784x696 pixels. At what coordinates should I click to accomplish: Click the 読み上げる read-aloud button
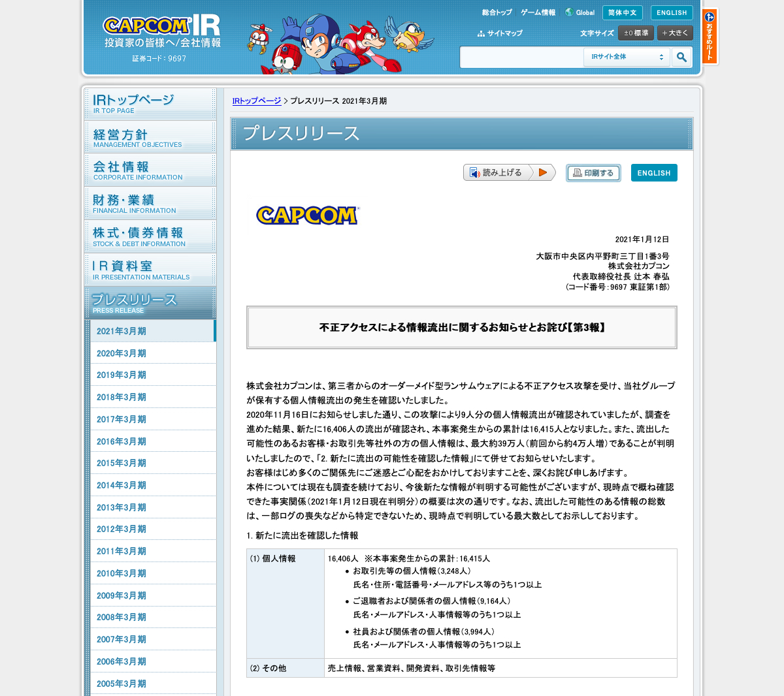[510, 172]
